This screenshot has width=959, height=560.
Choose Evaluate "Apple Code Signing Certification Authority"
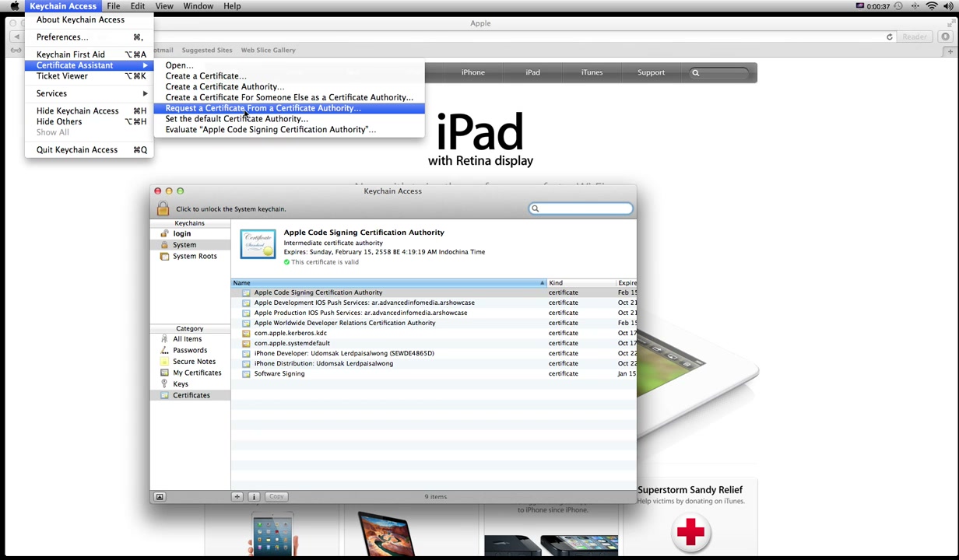tap(290, 130)
